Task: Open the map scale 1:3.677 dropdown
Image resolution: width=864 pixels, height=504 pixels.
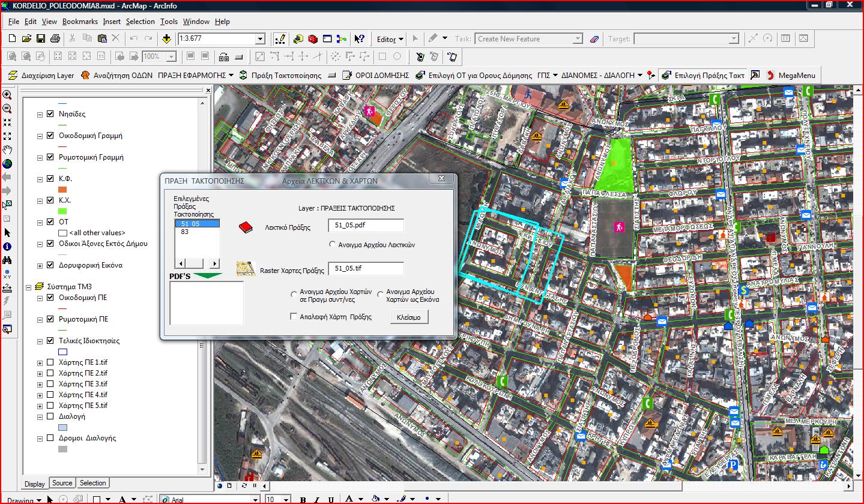Action: 260,39
